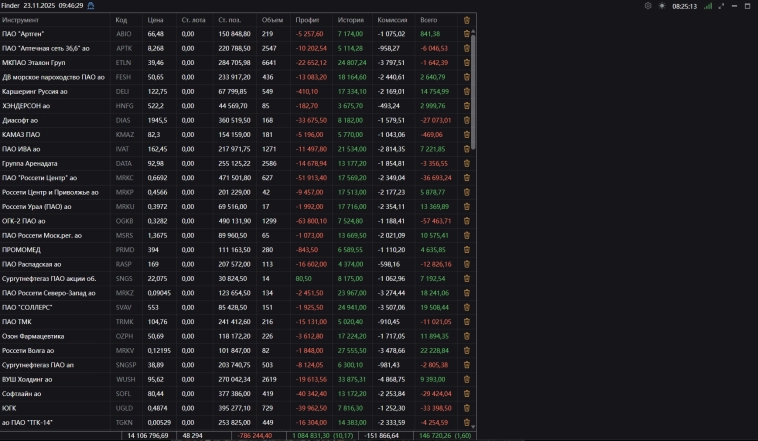The height and width of the screenshot is (441, 758).
Task: Click code cell WUSH
Action: point(126,380)
